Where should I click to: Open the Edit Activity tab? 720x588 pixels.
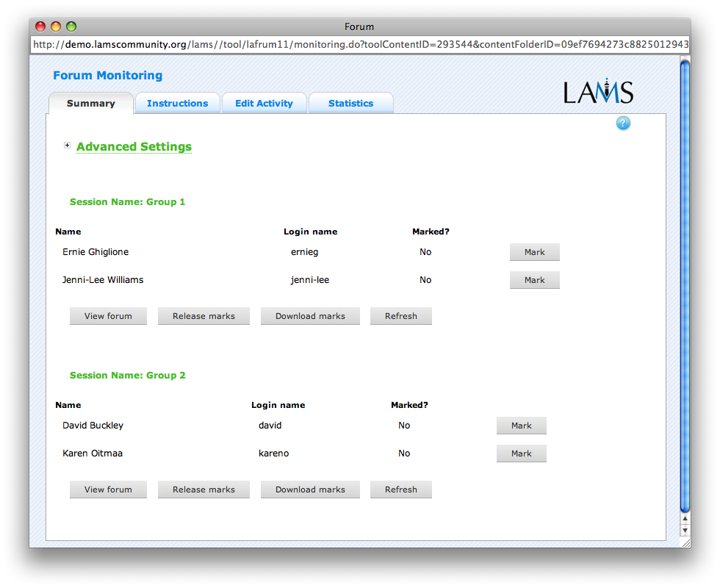pyautogui.click(x=264, y=104)
